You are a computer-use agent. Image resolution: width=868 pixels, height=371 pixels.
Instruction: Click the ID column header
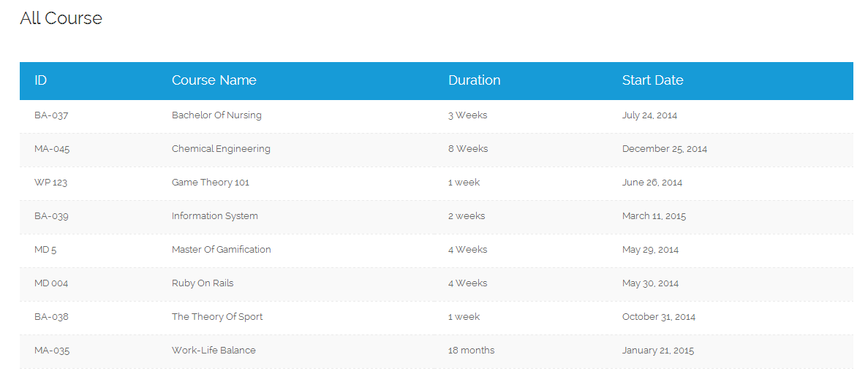click(40, 80)
